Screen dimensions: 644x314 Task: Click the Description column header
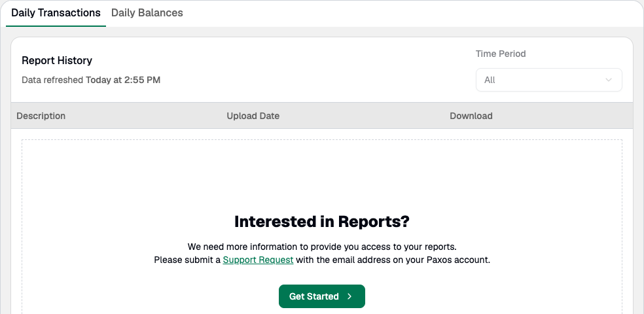click(41, 116)
